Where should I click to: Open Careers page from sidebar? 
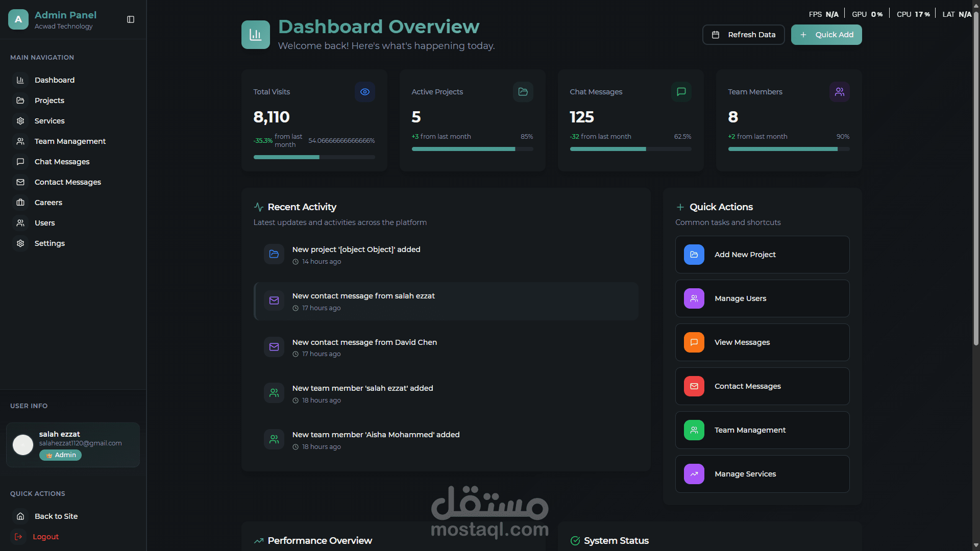48,203
